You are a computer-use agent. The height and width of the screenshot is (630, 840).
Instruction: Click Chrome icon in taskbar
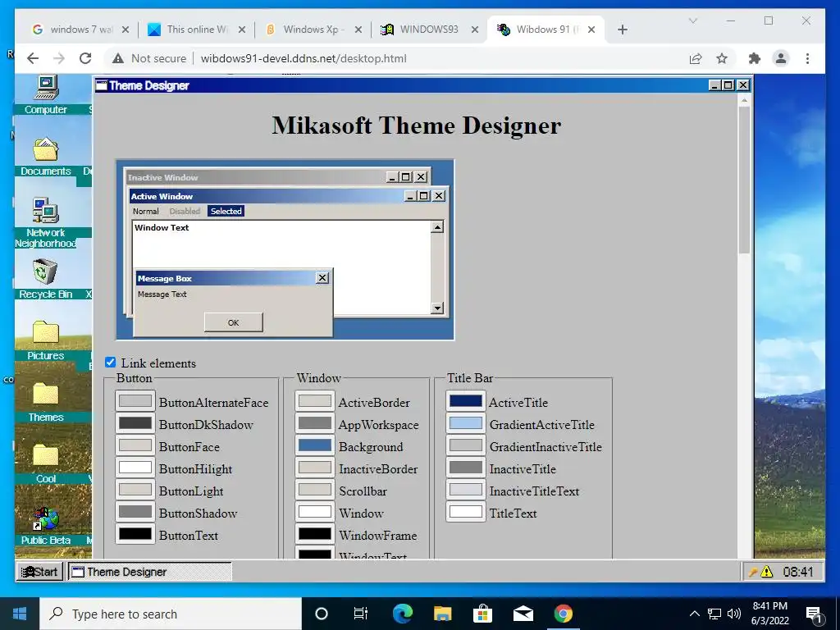click(x=563, y=614)
